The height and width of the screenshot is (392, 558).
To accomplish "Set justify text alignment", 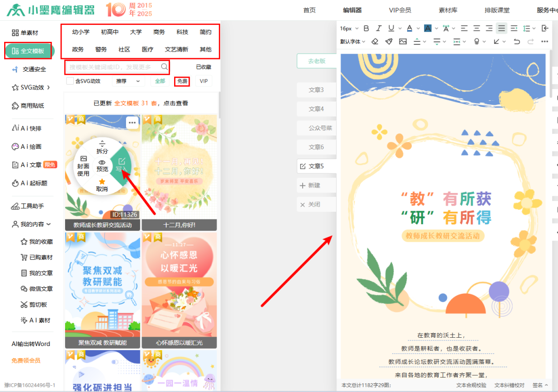I will [x=501, y=28].
